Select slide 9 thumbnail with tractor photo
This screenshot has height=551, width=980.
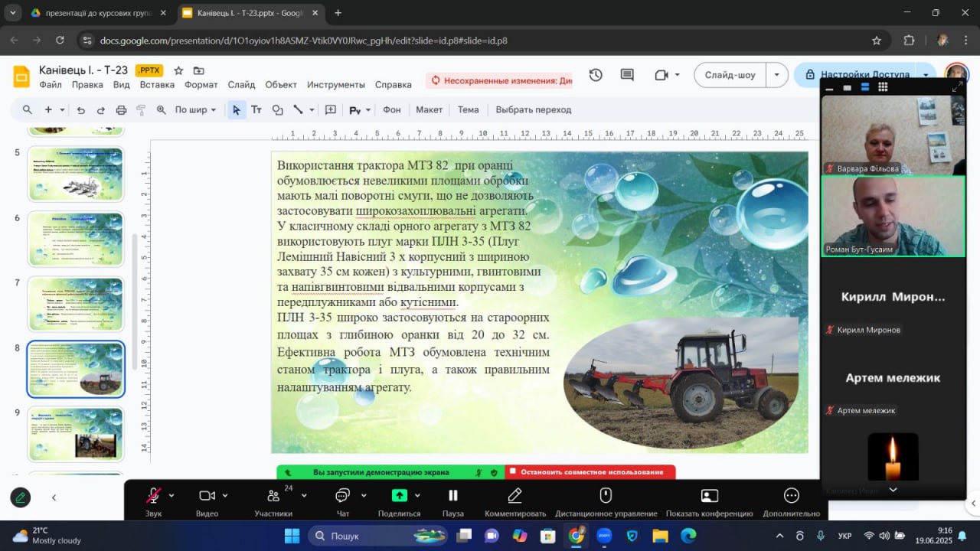75,434
